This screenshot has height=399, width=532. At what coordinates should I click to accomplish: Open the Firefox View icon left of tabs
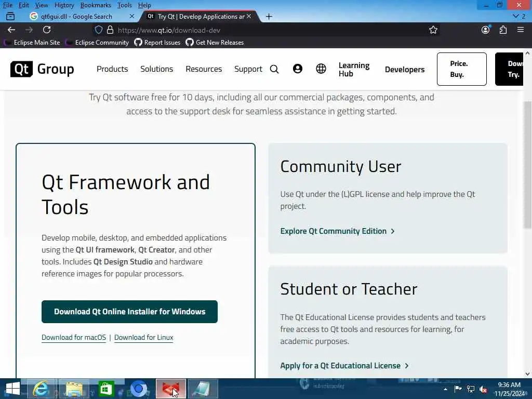point(10,16)
